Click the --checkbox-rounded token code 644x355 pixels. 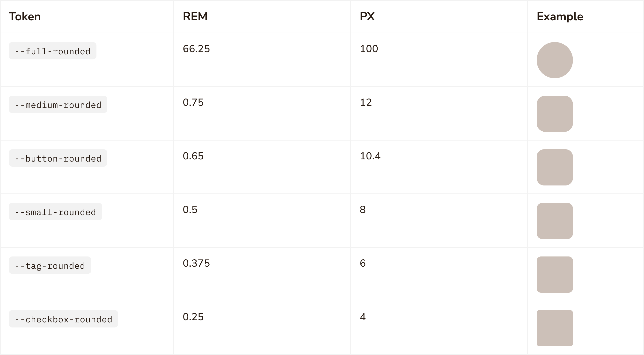coord(64,319)
